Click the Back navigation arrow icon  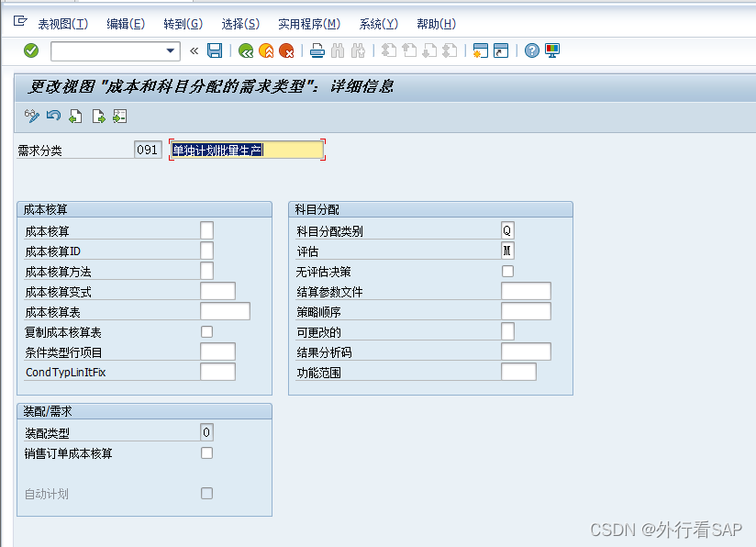pos(245,52)
